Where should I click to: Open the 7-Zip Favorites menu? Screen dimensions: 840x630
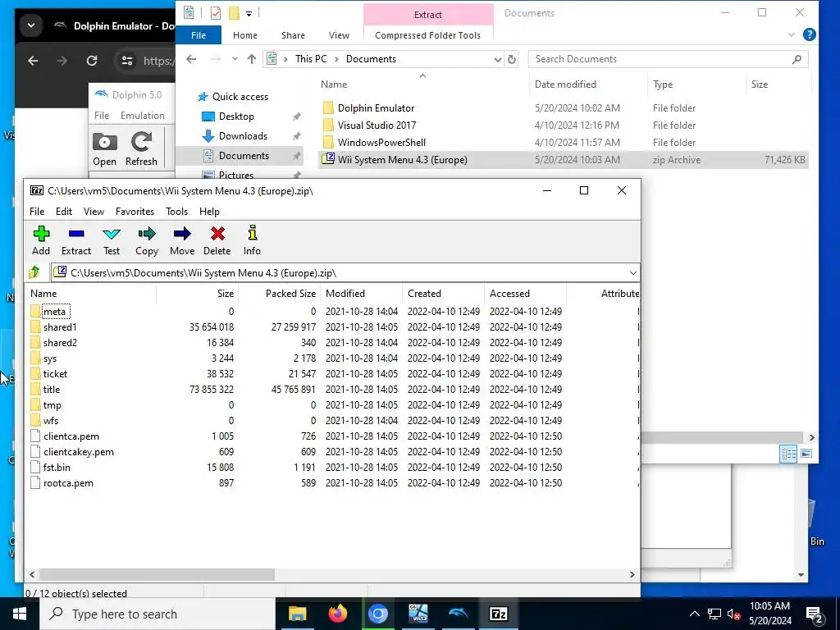click(x=135, y=212)
